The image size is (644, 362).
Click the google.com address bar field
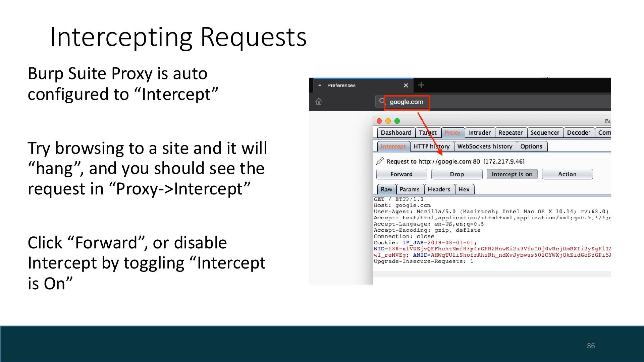407,102
